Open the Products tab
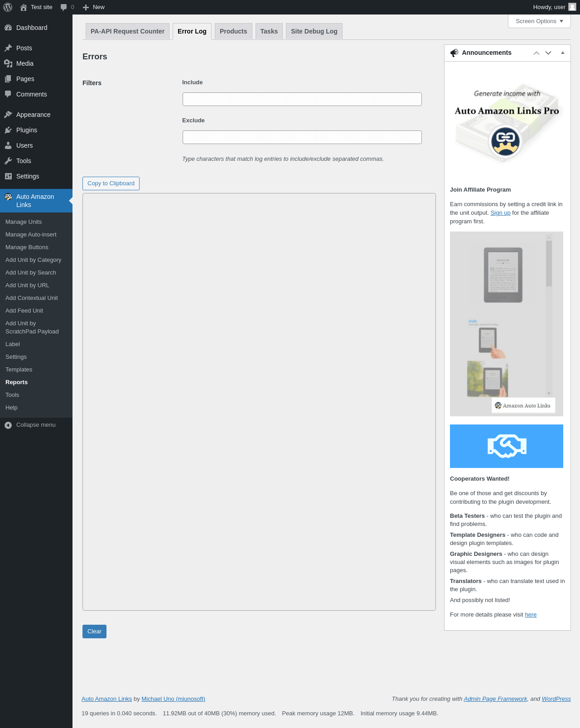Image resolution: width=580 pixels, height=728 pixels. (233, 31)
